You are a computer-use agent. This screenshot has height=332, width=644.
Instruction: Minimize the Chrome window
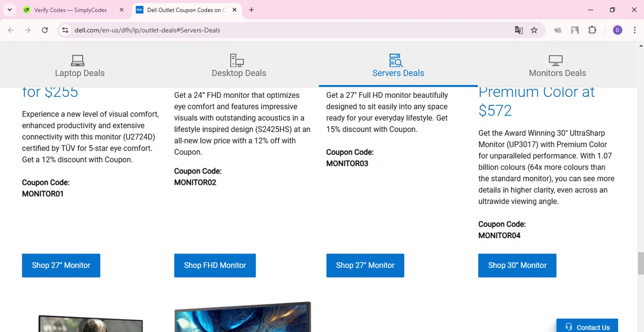pos(591,10)
